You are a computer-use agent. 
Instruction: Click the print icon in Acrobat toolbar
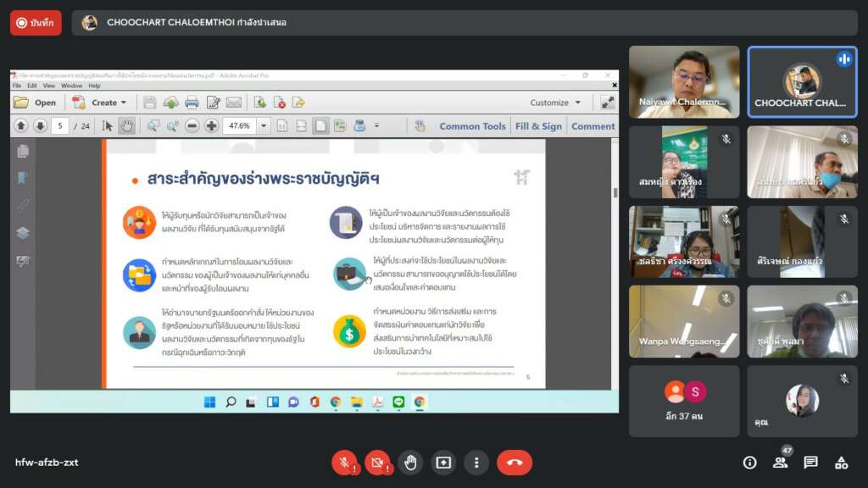click(192, 103)
